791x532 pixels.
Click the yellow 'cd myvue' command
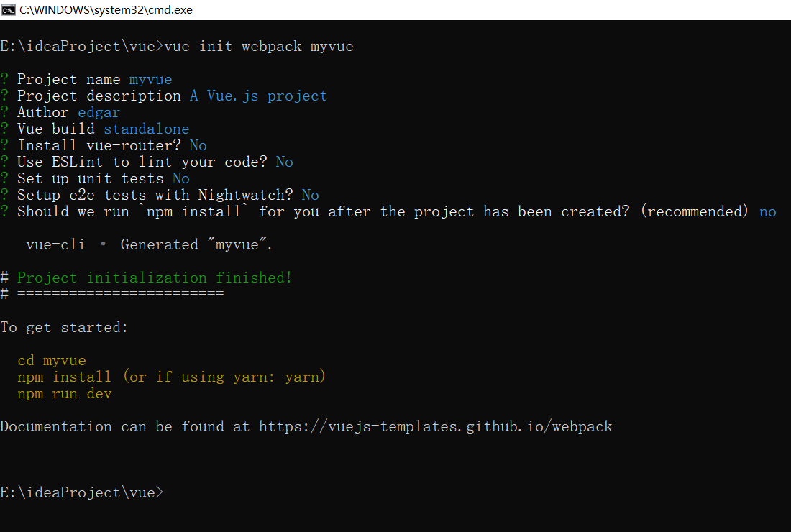coord(52,361)
